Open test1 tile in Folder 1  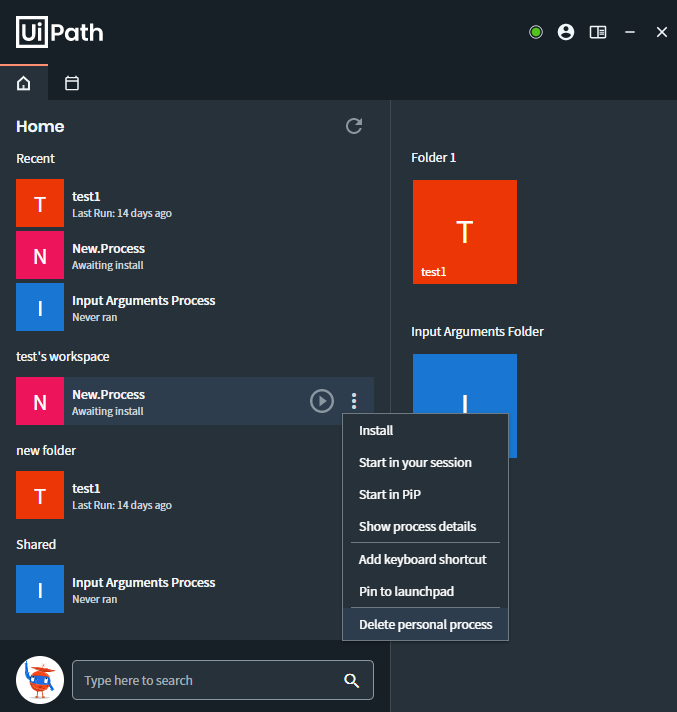coord(465,232)
